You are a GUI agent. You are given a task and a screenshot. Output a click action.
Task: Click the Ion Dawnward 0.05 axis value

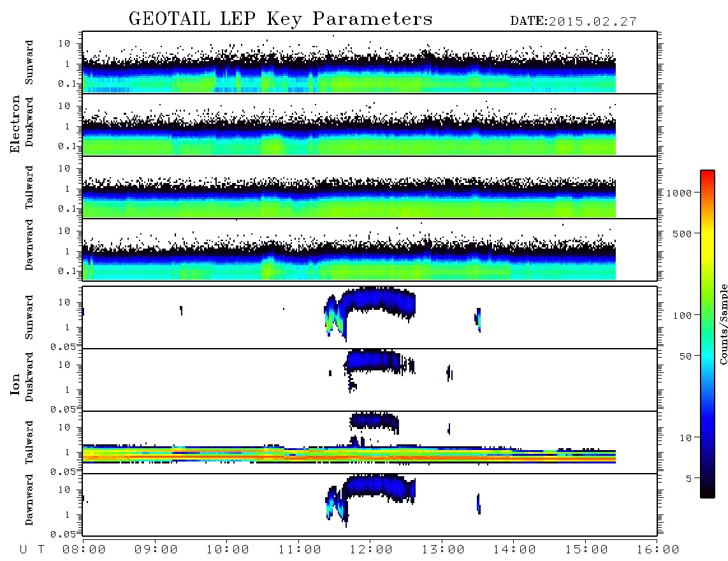pyautogui.click(x=63, y=534)
